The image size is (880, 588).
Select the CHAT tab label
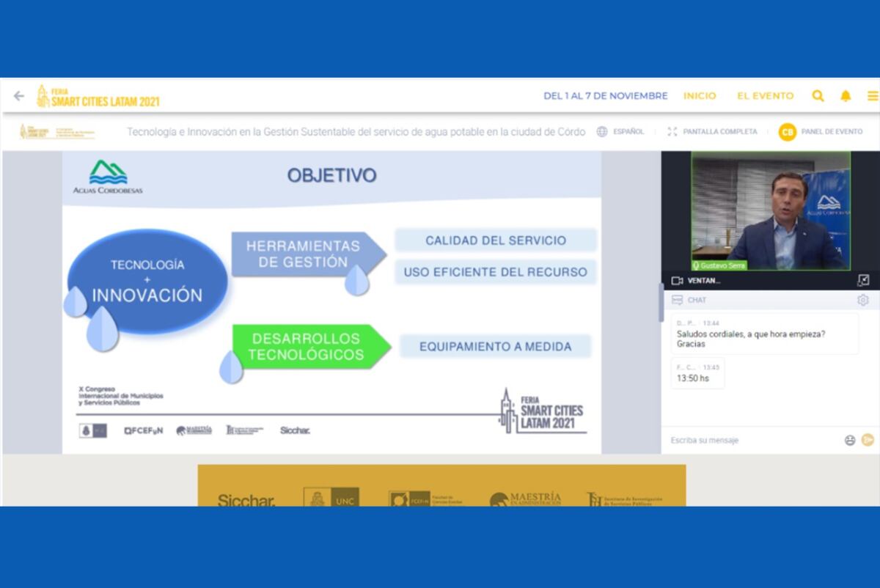coord(697,300)
